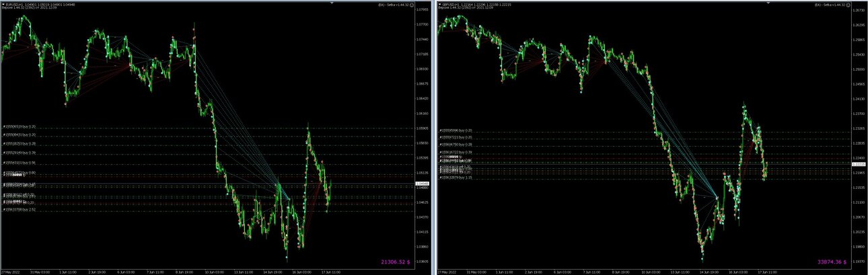868x275 pixels.
Task: Select order #155529149 buy 0.39 on EURUSD
Action: tap(19, 153)
